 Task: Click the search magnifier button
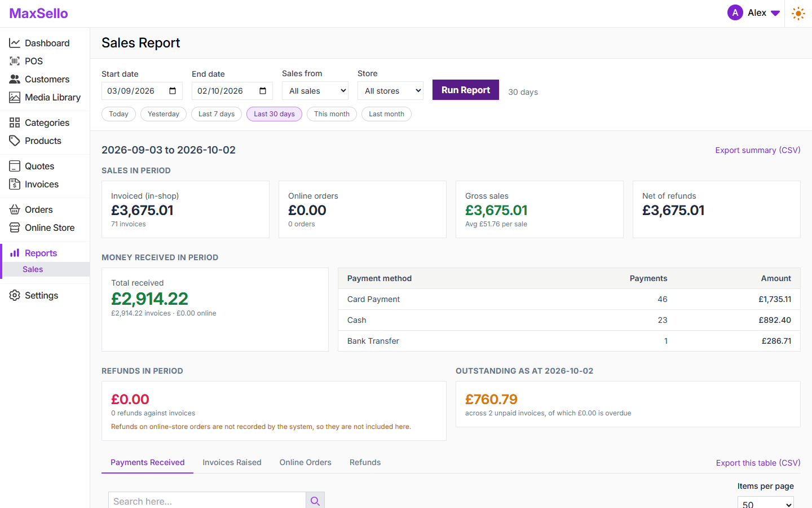pyautogui.click(x=315, y=501)
